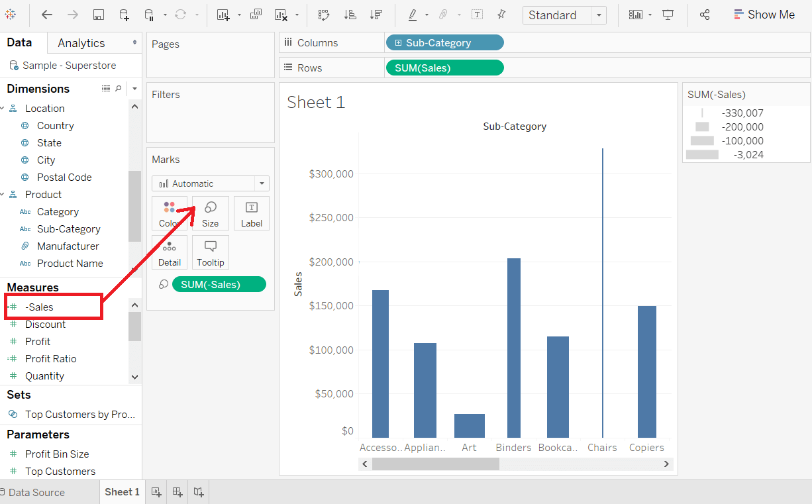This screenshot has width=812, height=504.
Task: Select the Sample - Superstore data source
Action: (x=69, y=66)
